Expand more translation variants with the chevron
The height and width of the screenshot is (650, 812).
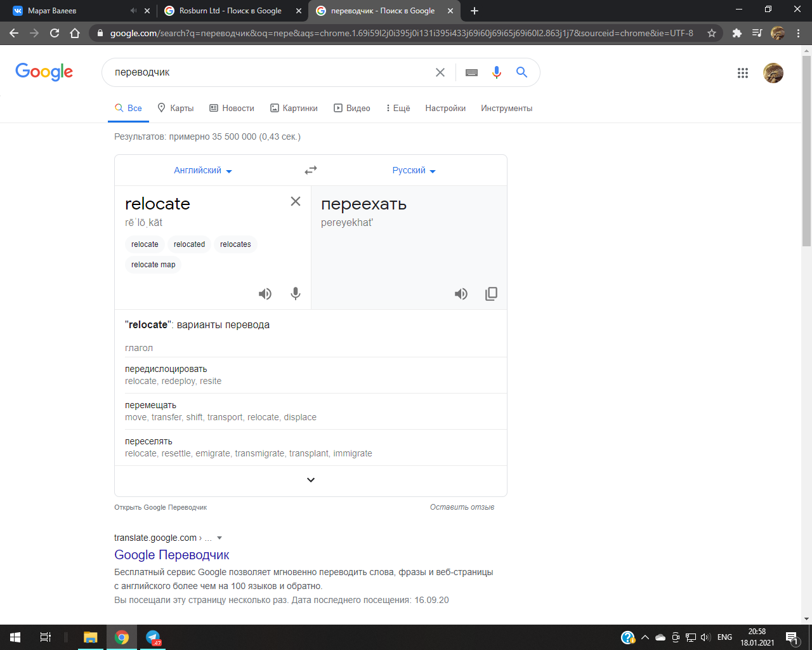point(311,480)
